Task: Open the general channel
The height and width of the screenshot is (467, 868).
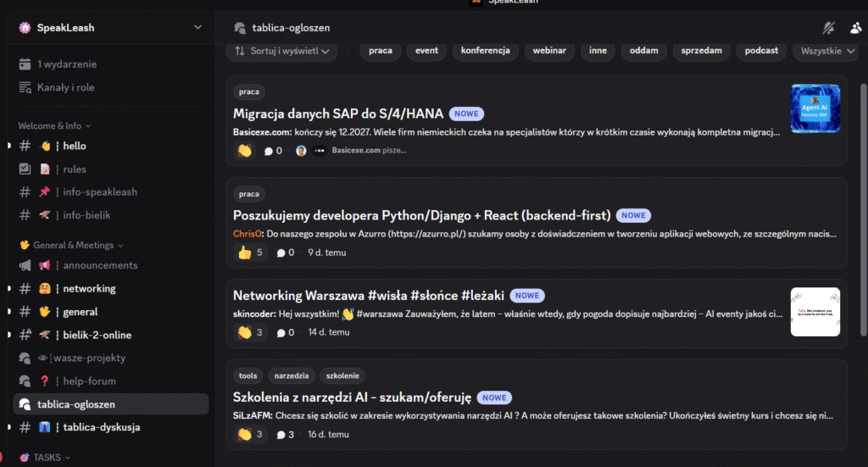Action: pyautogui.click(x=111, y=312)
